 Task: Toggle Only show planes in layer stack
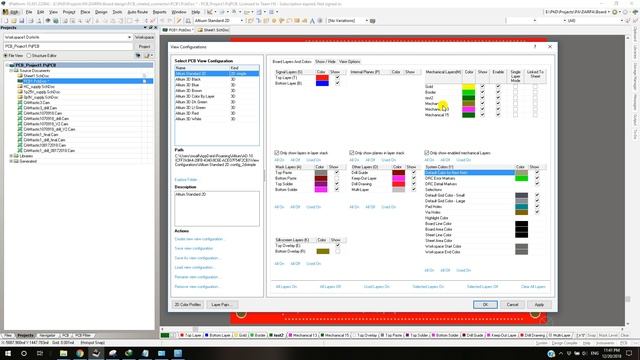click(x=351, y=153)
